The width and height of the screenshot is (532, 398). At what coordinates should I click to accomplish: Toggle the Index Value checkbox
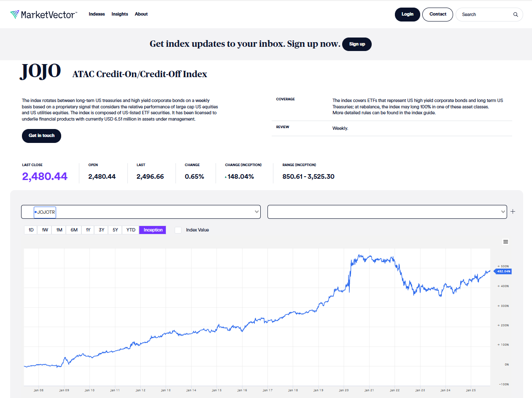point(178,230)
